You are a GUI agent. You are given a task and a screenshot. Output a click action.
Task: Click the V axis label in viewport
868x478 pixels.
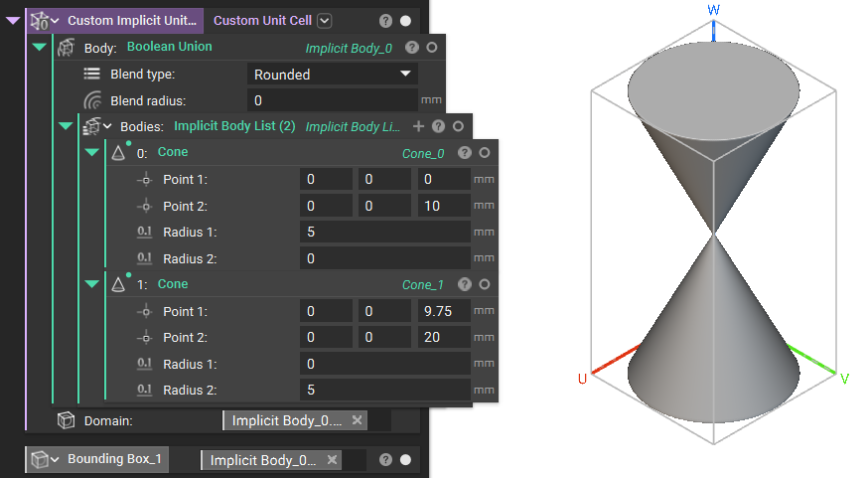click(x=844, y=379)
